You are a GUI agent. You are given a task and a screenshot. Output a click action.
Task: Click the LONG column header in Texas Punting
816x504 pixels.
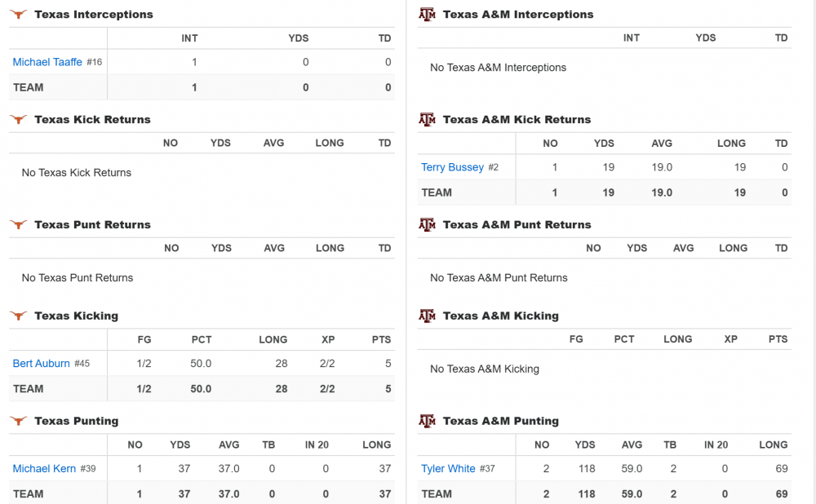377,445
